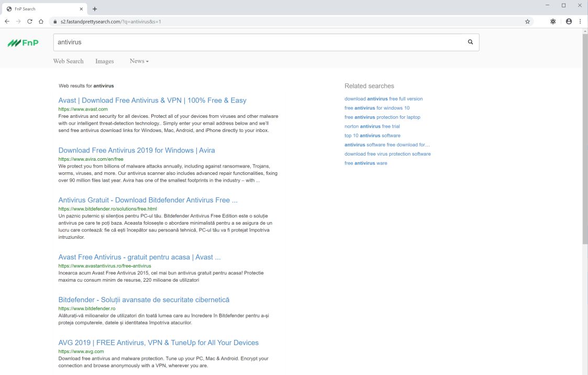
Task: Open the Avast Download Free Antivirus & VPN result
Action: (x=152, y=100)
